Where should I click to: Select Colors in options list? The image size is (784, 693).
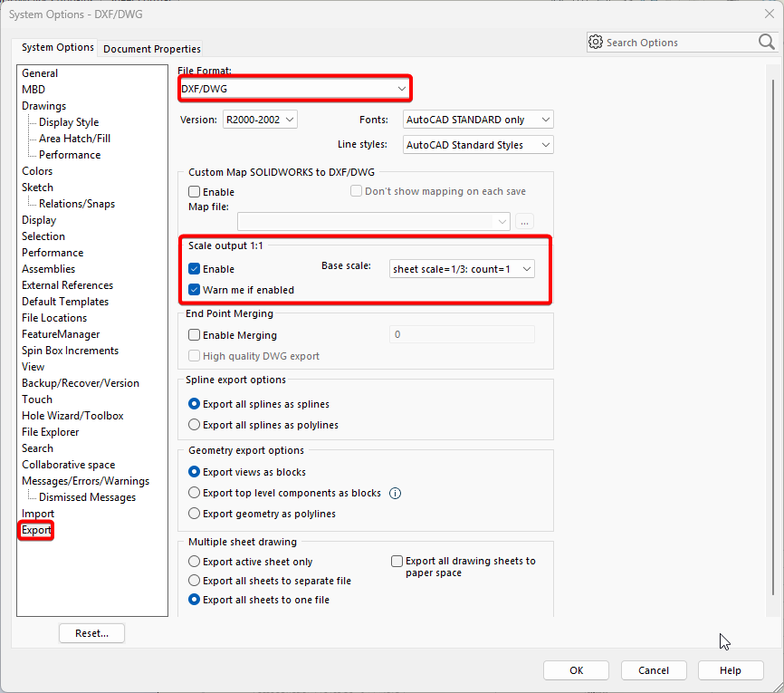click(37, 171)
